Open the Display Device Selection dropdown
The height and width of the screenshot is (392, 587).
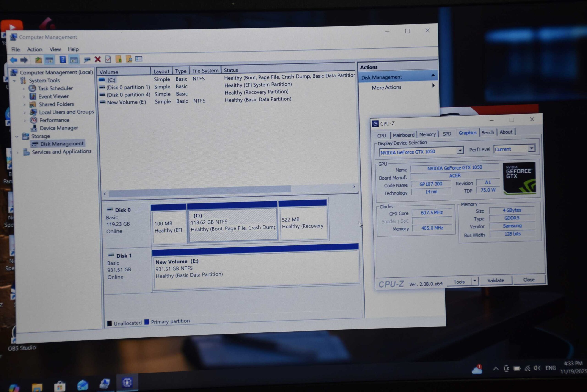pyautogui.click(x=460, y=150)
